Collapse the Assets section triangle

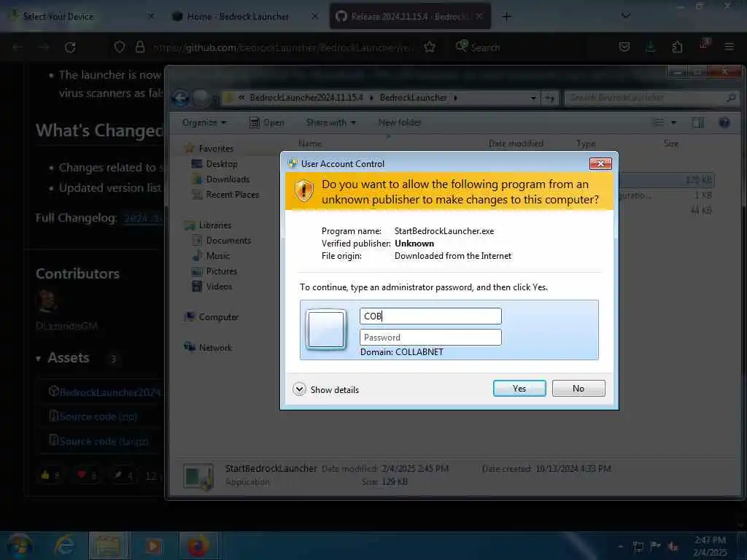click(x=38, y=359)
